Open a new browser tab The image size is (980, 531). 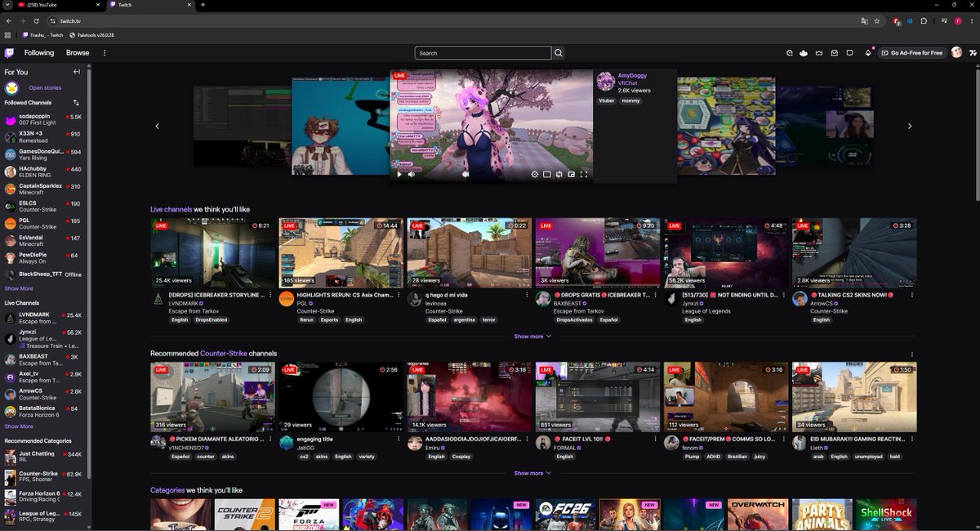click(x=203, y=5)
